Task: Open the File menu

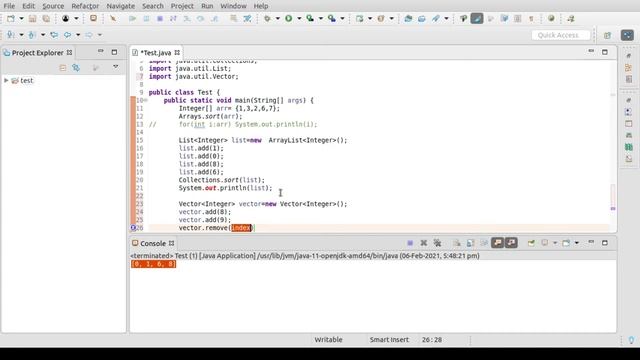Action: point(9,6)
